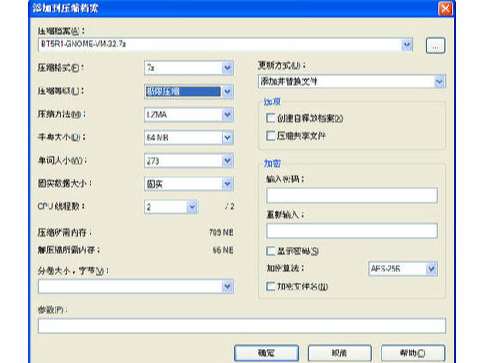The image size is (484, 363).
Task: Expand the word size 273 dropdown
Action: click(x=227, y=161)
